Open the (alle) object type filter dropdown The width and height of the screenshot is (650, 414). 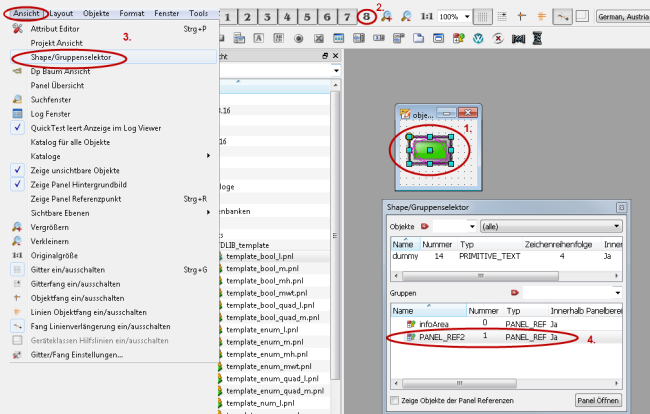tap(549, 227)
